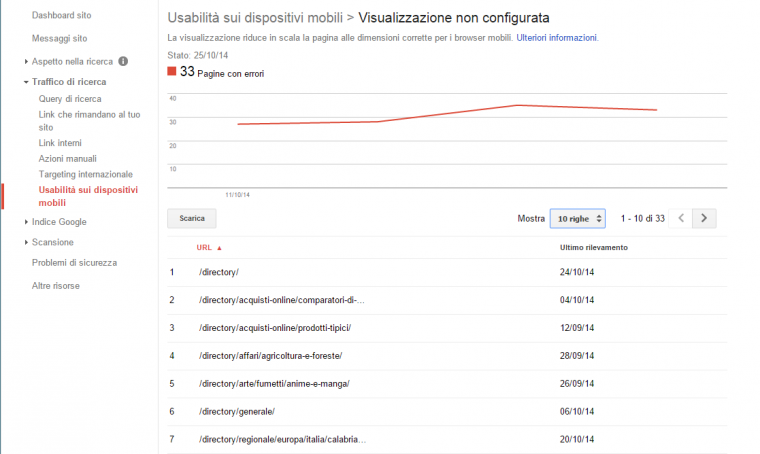Viewport: 760px width, 454px height.
Task: Click the date 24/10/14 cell
Action: (577, 272)
